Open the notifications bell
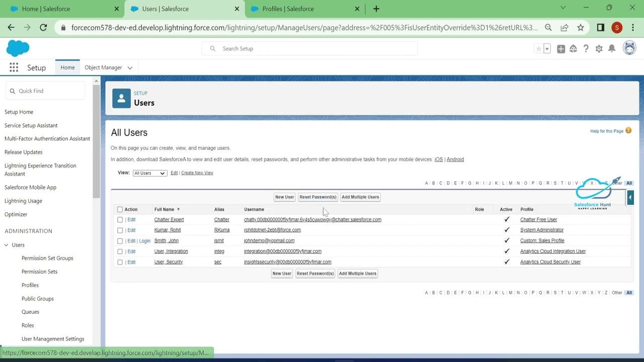Screen dimensions: 644x362 pos(612,49)
